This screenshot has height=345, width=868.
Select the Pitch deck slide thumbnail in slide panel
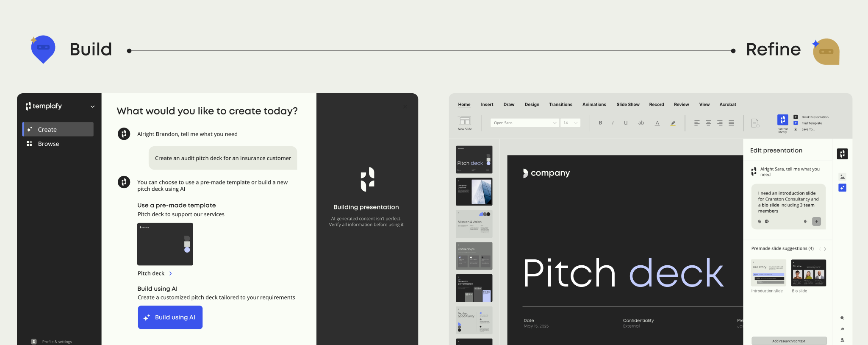[x=474, y=159]
